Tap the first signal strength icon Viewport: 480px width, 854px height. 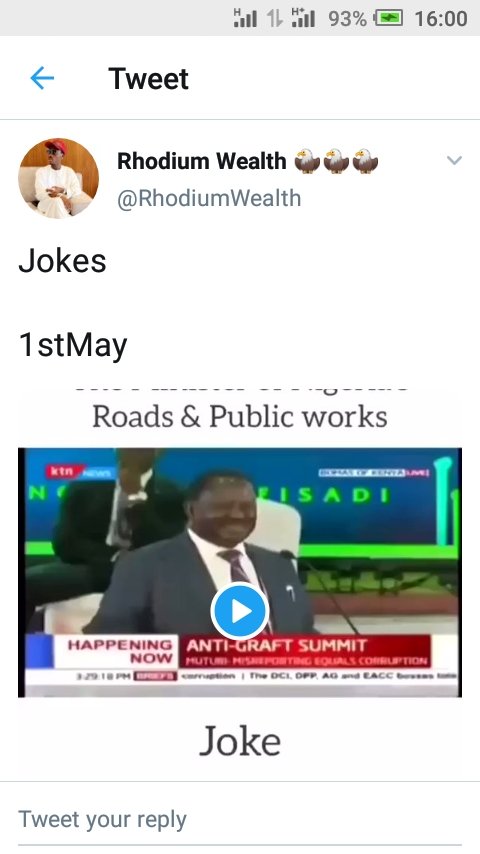click(x=245, y=18)
